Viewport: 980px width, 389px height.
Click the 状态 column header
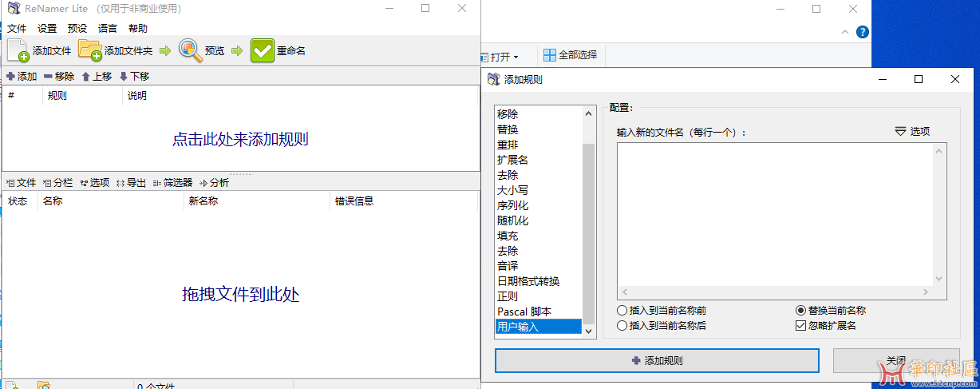click(19, 201)
